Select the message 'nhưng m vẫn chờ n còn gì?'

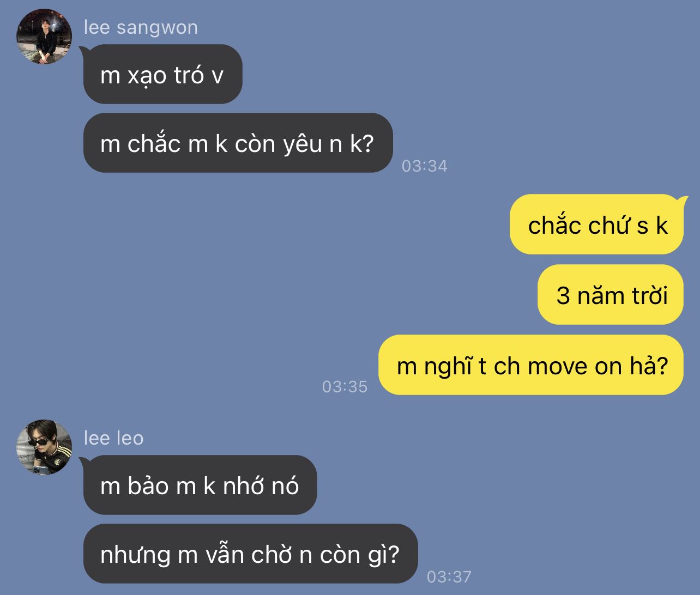click(x=250, y=554)
